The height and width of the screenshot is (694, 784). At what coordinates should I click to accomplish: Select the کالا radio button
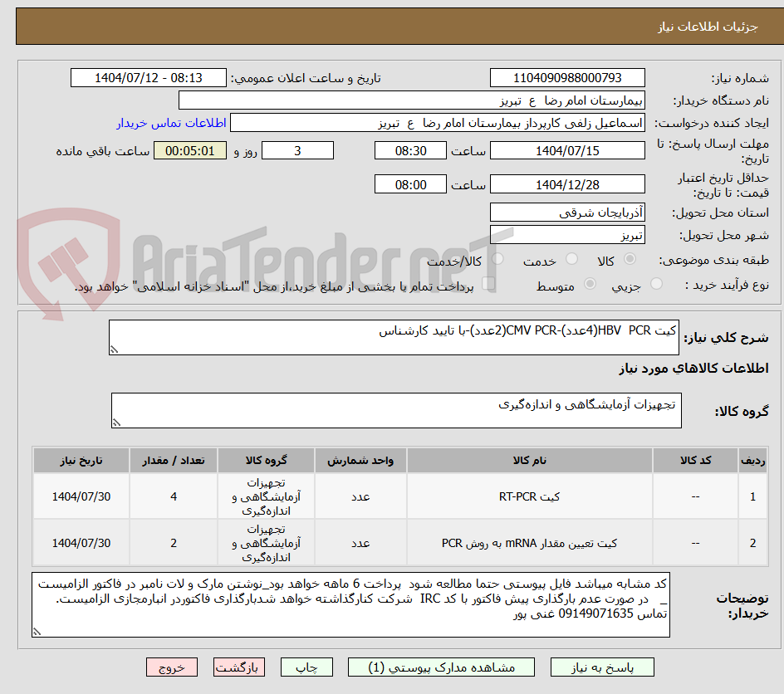pos(629,259)
